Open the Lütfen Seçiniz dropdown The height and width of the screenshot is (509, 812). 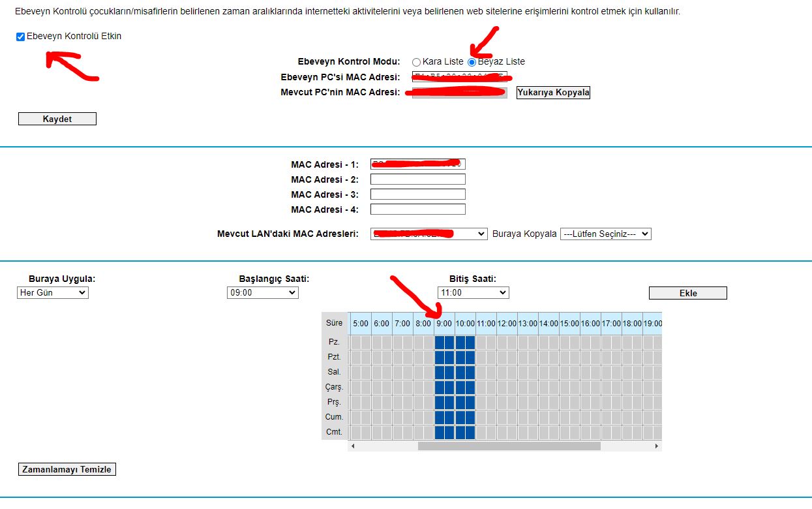point(606,234)
